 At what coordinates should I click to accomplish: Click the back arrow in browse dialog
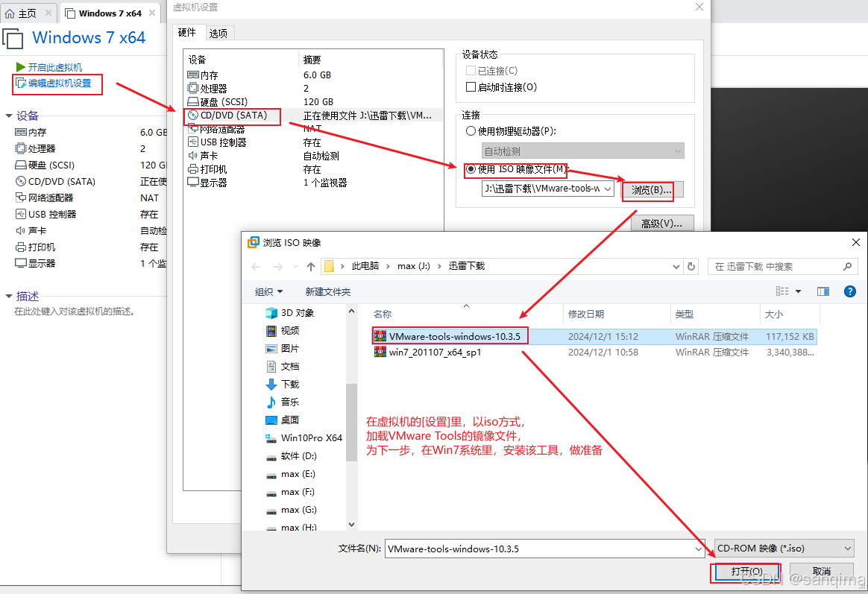pyautogui.click(x=256, y=267)
